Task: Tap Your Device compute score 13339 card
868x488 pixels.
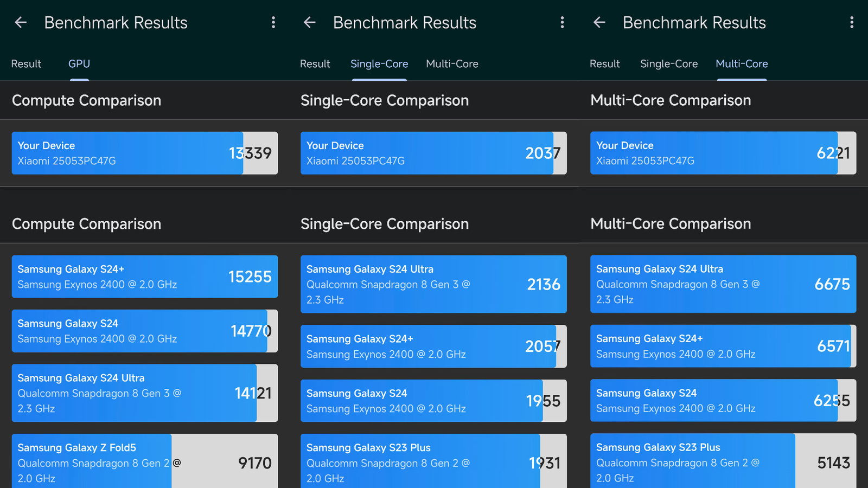Action: [x=145, y=153]
